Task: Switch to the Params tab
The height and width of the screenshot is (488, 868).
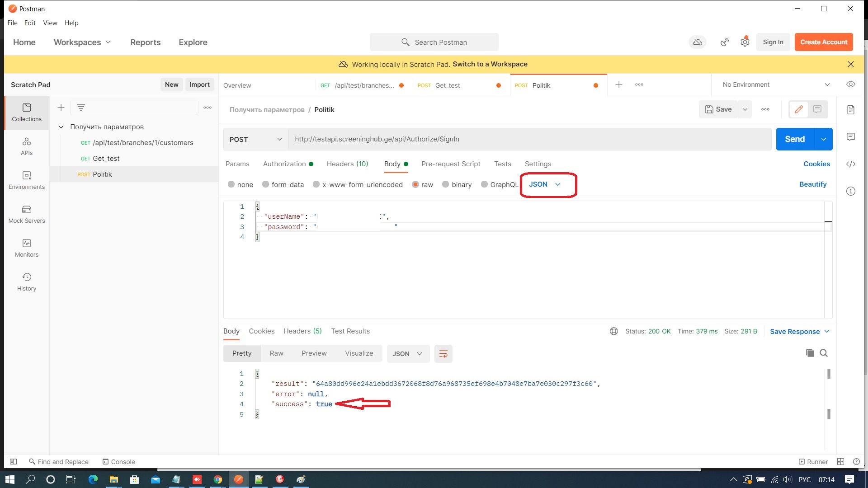Action: (x=237, y=164)
